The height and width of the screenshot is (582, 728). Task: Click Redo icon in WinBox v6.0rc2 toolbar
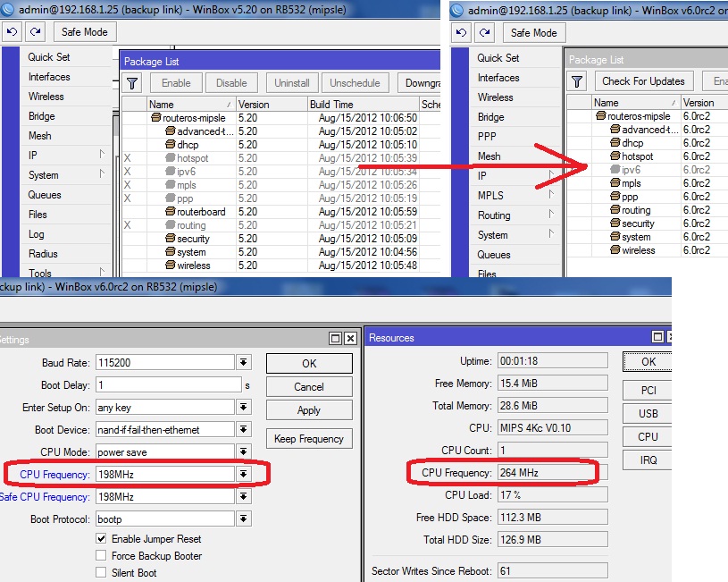pos(485,32)
